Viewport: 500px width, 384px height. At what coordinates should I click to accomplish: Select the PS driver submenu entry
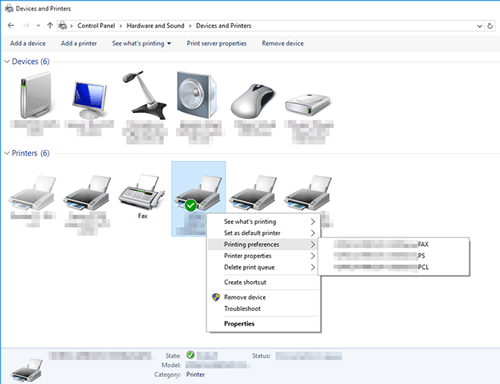394,256
